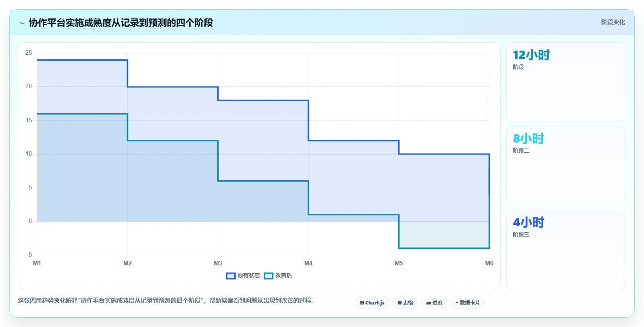Click the M2 x-axis label
Image resolution: width=644 pixels, height=327 pixels.
pyautogui.click(x=128, y=264)
